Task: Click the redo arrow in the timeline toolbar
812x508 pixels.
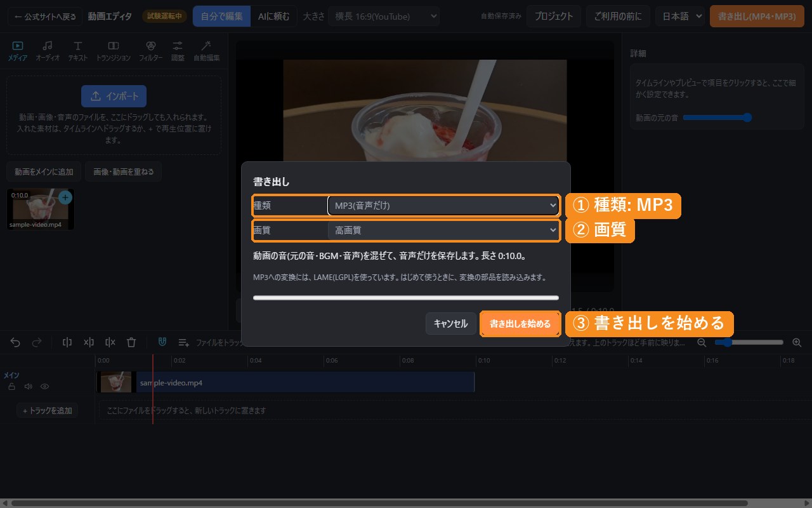Action: click(x=37, y=342)
